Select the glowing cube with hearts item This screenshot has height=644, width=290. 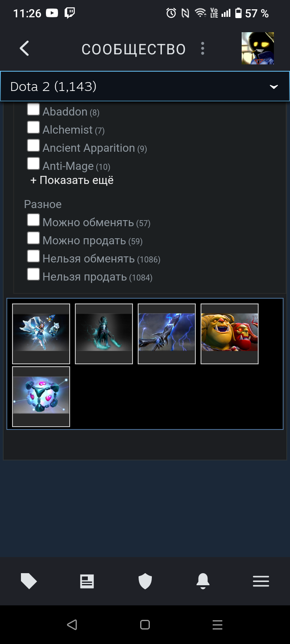(x=41, y=396)
